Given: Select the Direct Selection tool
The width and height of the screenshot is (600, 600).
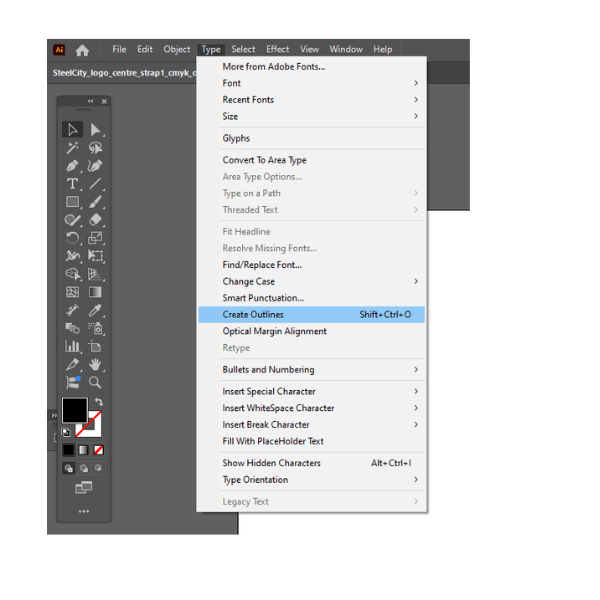Looking at the screenshot, I should (x=95, y=129).
